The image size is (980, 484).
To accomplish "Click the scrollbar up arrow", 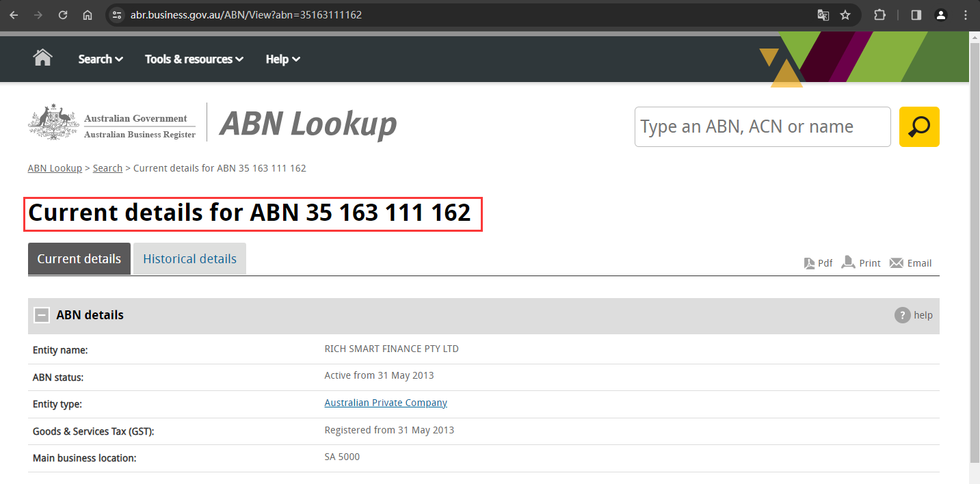I will [975, 36].
